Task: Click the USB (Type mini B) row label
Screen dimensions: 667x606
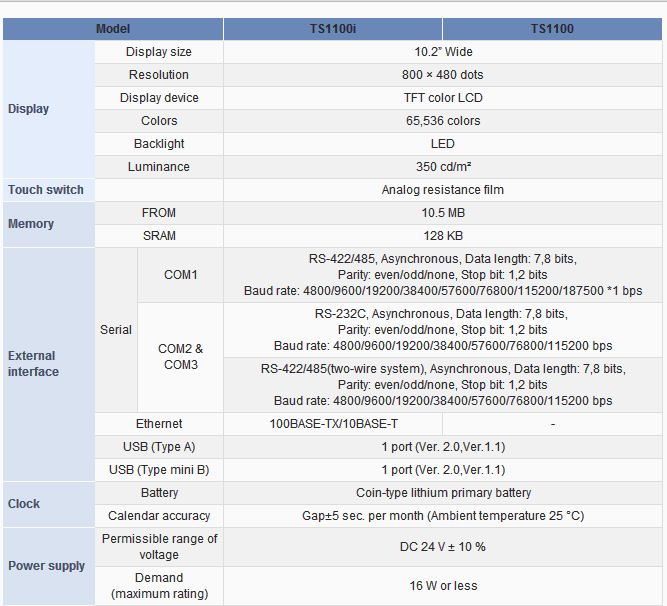Action: click(x=159, y=470)
